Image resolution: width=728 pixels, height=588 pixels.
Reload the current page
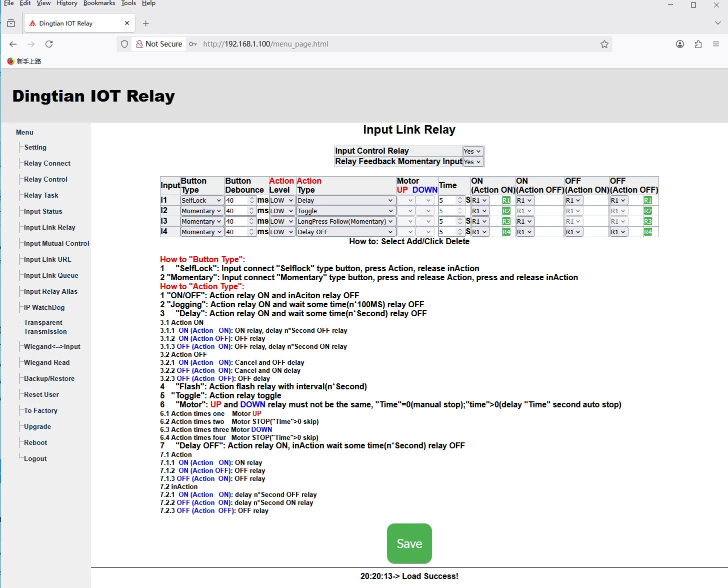[x=49, y=44]
